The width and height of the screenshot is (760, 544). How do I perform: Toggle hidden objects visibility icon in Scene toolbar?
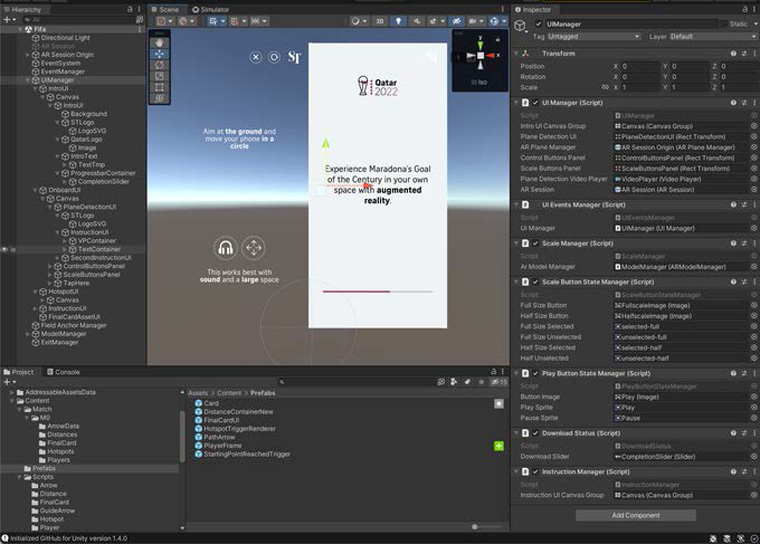point(457,21)
